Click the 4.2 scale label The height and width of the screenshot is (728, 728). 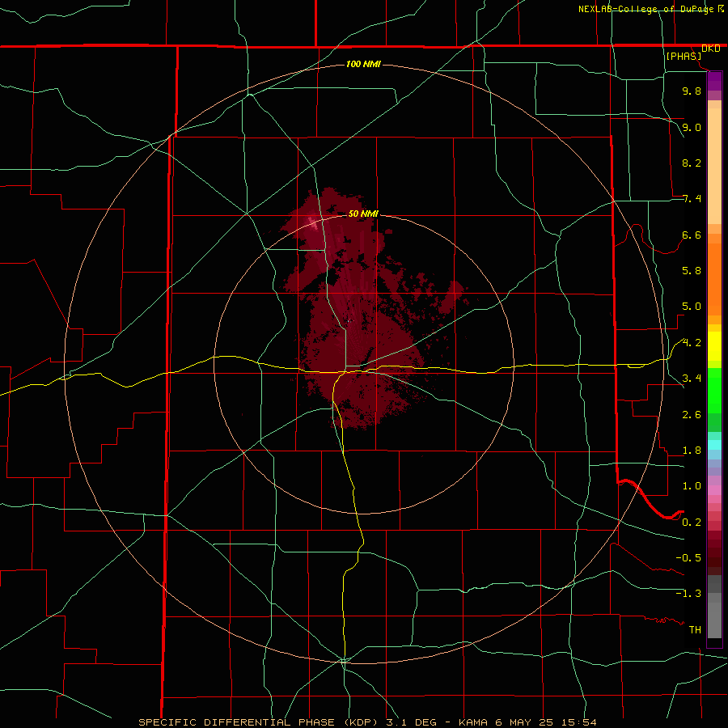point(692,343)
